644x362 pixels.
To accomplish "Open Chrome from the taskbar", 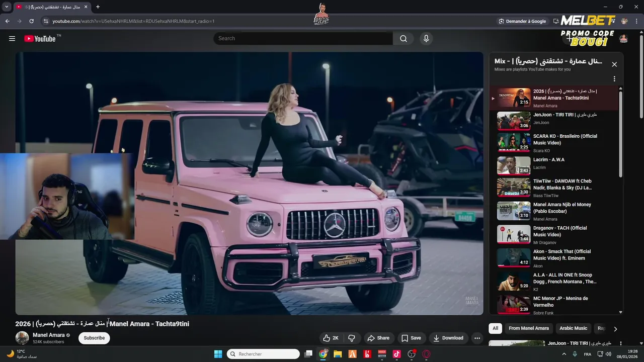I will (323, 354).
